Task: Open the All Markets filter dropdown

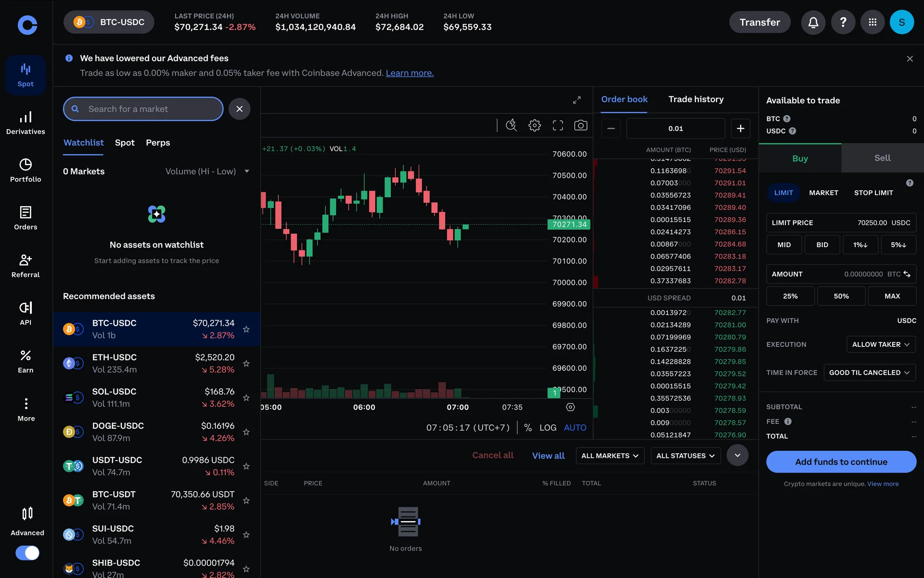Action: click(609, 456)
